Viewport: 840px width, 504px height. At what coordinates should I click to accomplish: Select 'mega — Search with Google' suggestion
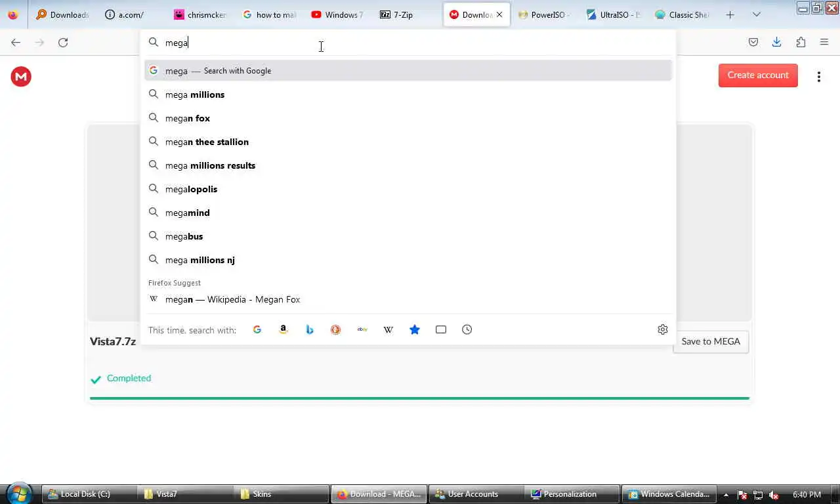pyautogui.click(x=408, y=71)
